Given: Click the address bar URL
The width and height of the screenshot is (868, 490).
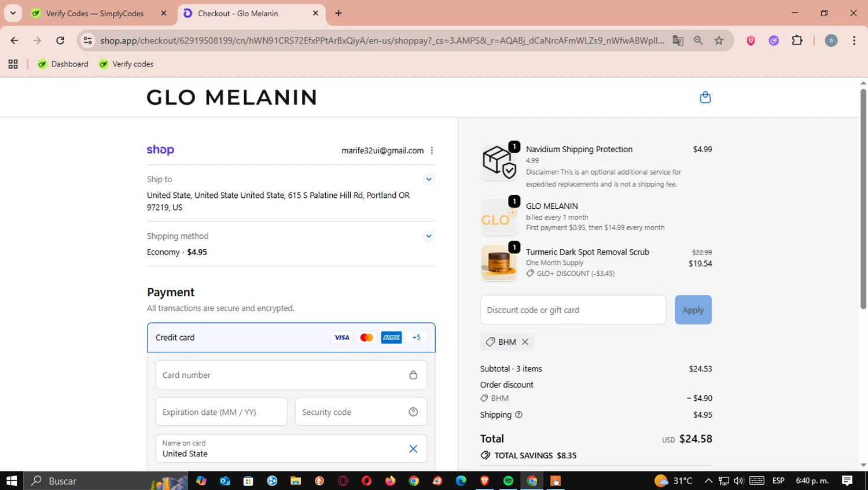Looking at the screenshot, I should coord(382,40).
